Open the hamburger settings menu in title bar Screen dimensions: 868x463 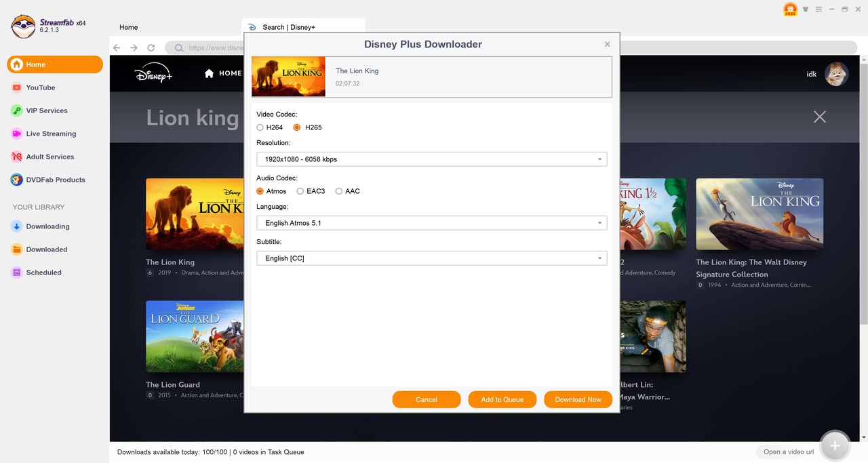(818, 9)
